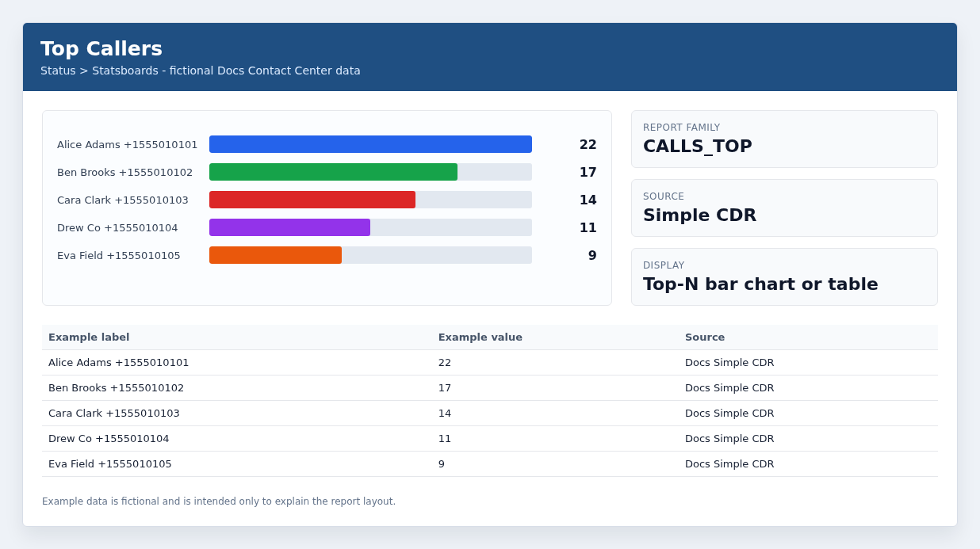The height and width of the screenshot is (549, 980).
Task: Click table value 11 in Drew row
Action: click(x=445, y=438)
